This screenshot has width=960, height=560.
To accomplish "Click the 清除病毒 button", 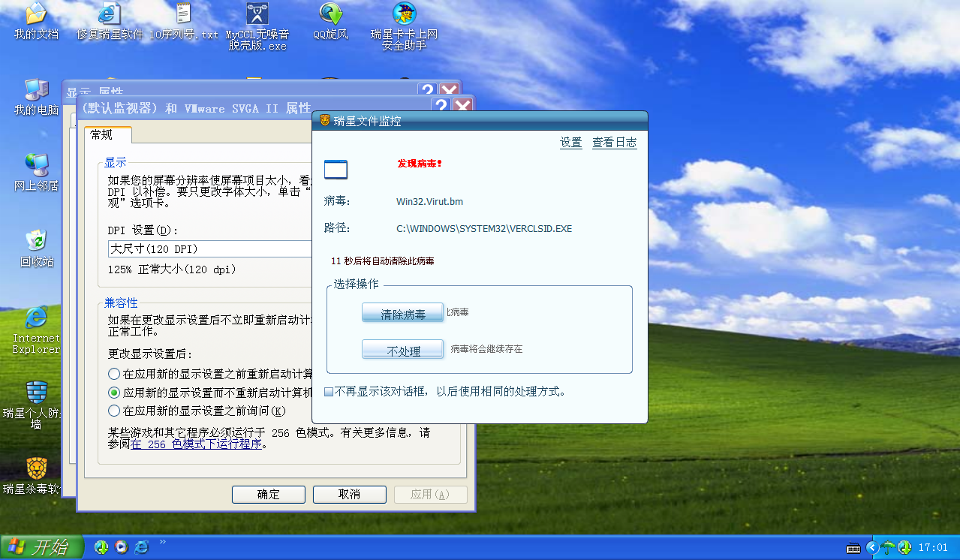I will click(403, 314).
